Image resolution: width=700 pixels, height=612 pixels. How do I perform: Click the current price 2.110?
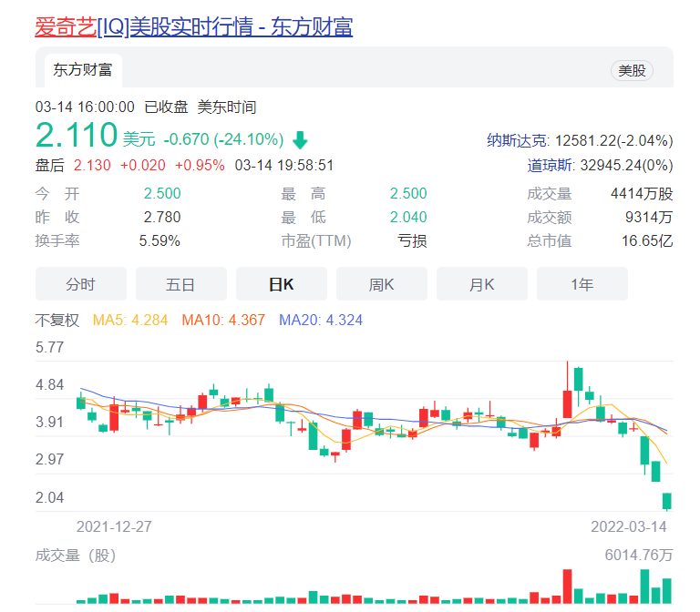[x=77, y=135]
